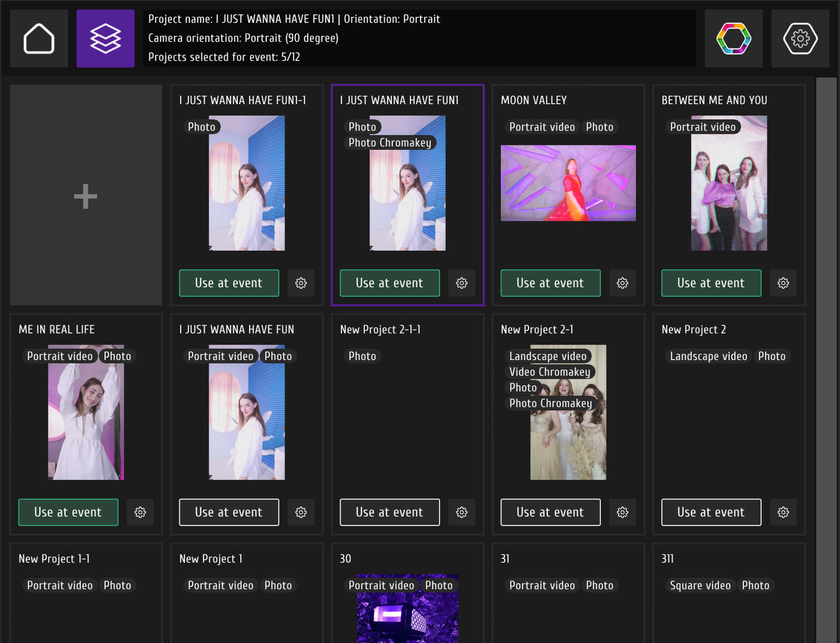Open settings gear for New Project 2-1
Viewport: 840px width, 643px height.
623,512
